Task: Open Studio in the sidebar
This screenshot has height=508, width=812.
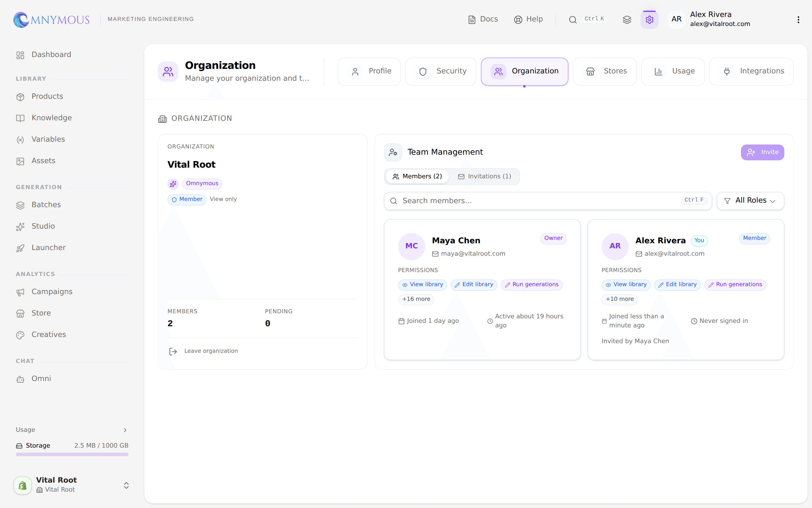Action: coord(72,226)
